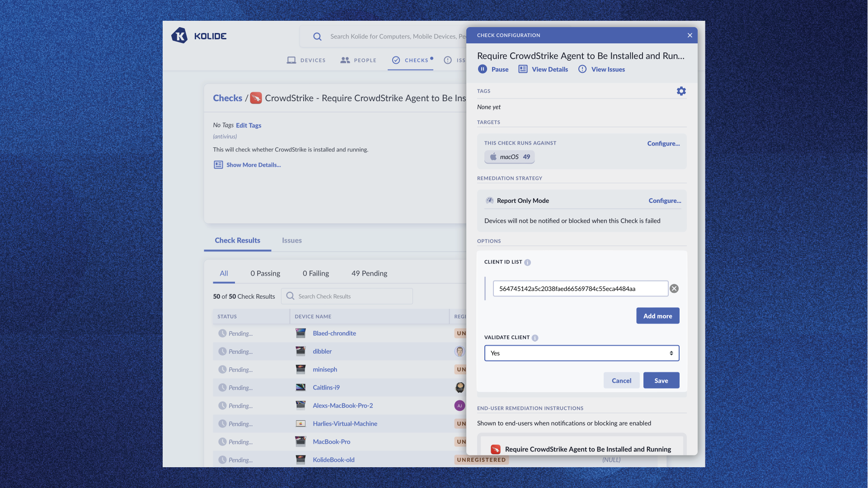
Task: Click the Kolide logo icon
Action: tap(179, 36)
